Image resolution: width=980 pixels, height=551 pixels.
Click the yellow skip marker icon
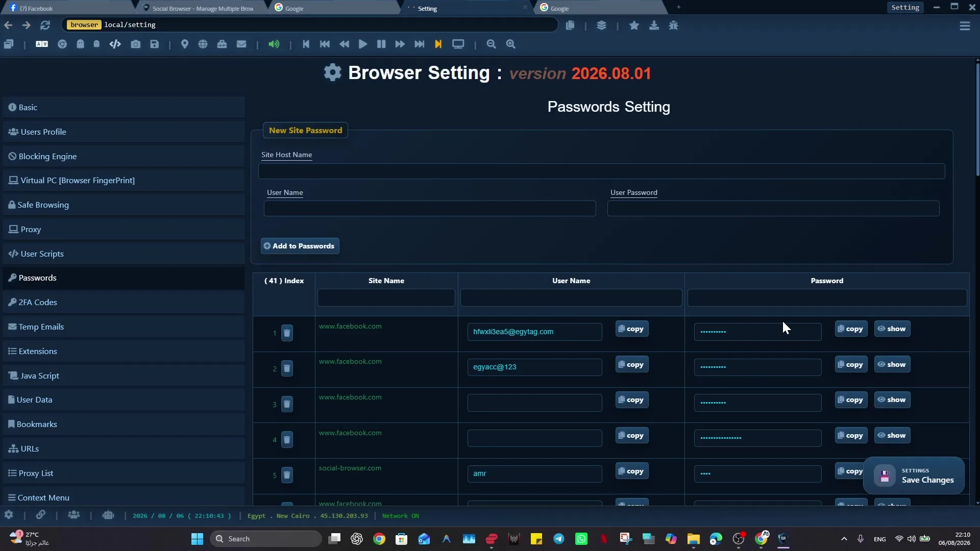438,44
